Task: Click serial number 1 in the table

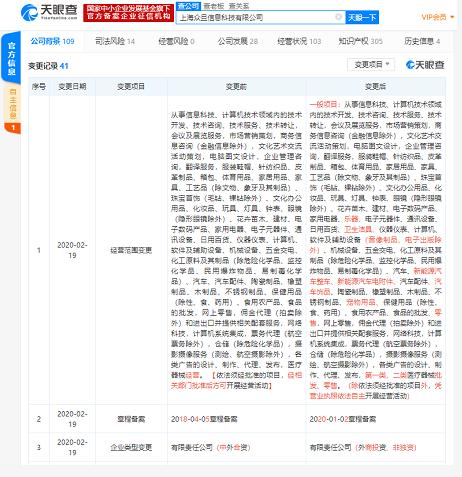Action: click(39, 250)
